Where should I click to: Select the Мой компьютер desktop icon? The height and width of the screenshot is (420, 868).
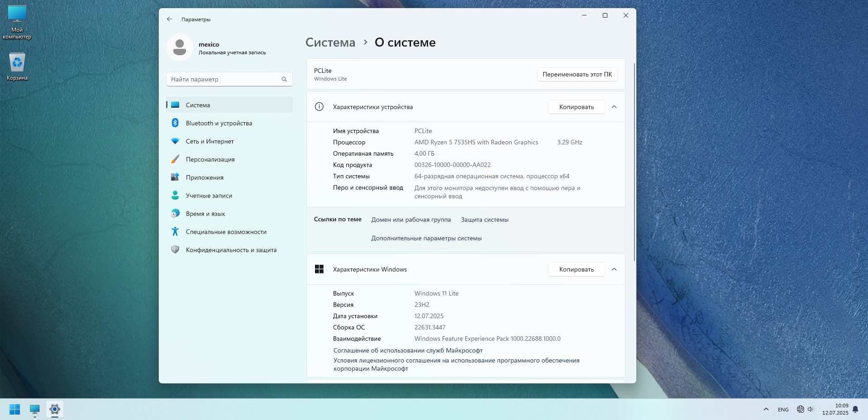tap(17, 23)
